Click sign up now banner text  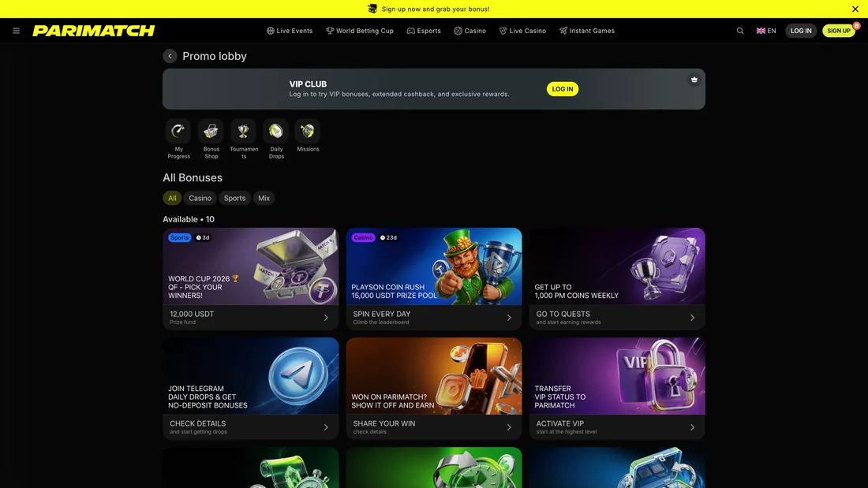[436, 9]
